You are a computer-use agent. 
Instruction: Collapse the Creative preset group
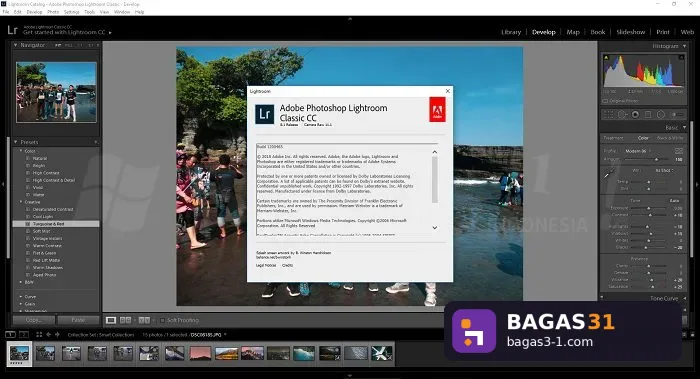[x=21, y=202]
